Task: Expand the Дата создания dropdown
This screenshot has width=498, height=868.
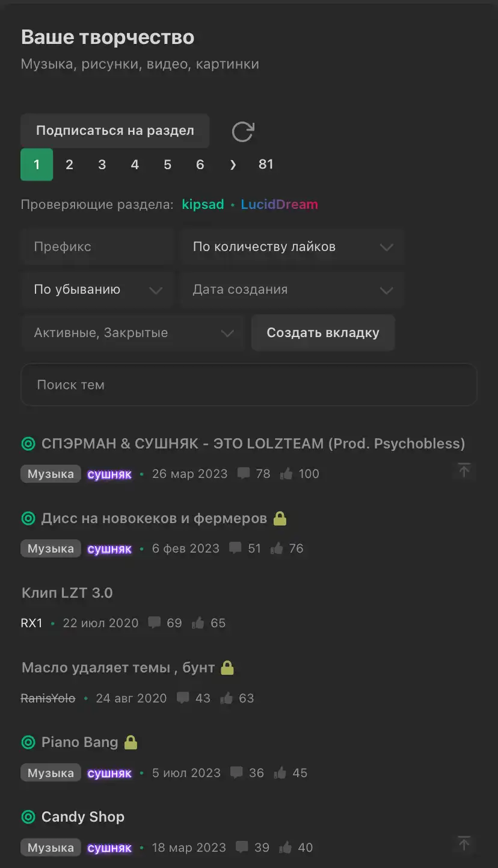Action: 291,290
